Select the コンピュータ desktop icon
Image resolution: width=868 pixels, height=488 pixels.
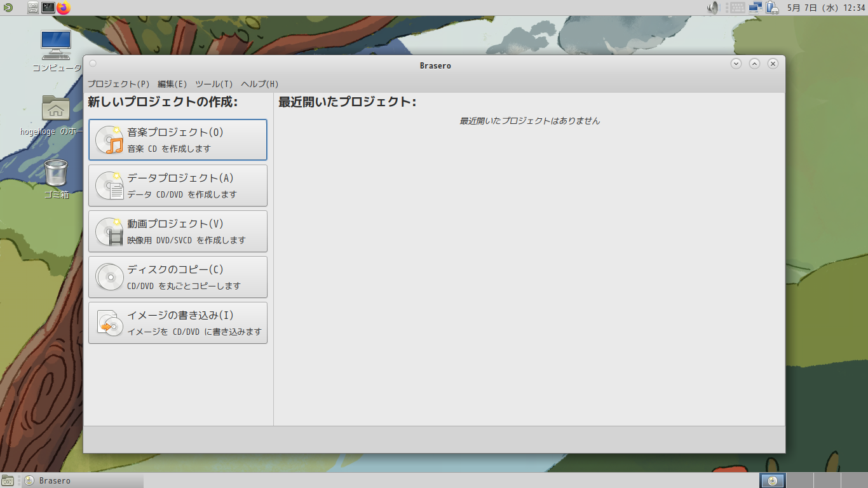tap(56, 51)
